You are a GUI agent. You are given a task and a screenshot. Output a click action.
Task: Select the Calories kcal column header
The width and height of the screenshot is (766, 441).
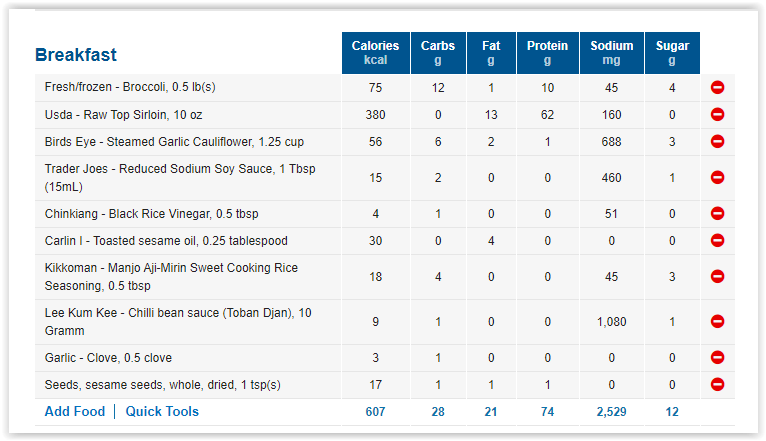click(x=376, y=53)
